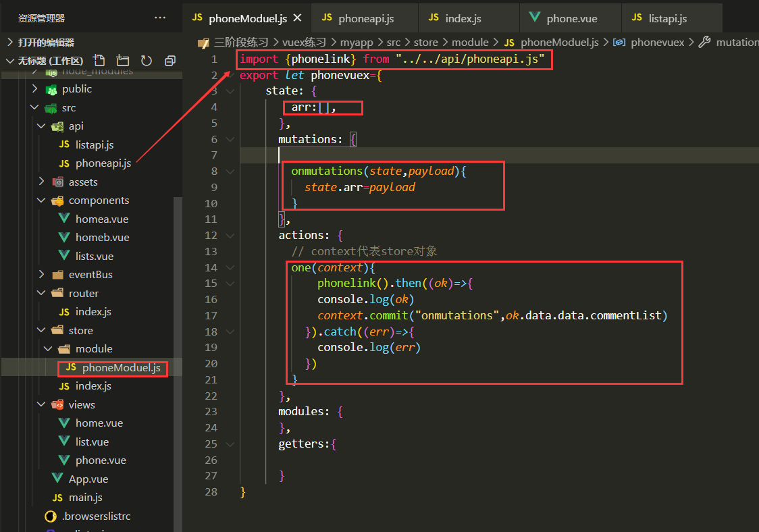Click the myapp breadcrumb segment
The image size is (759, 532).
357,43
